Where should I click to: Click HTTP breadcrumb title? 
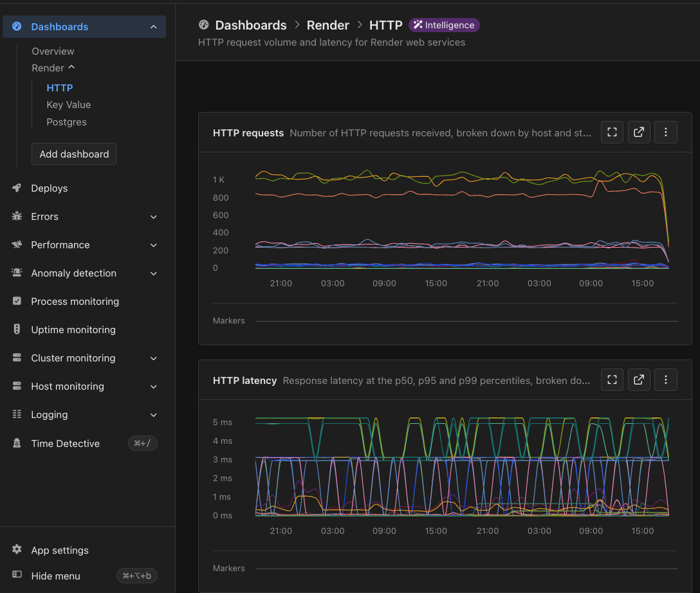pyautogui.click(x=386, y=25)
